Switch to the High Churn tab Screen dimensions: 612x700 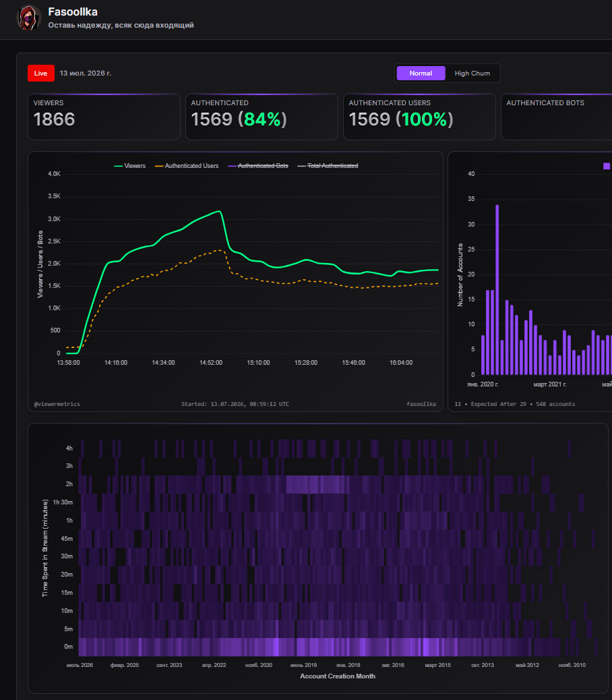tap(472, 74)
